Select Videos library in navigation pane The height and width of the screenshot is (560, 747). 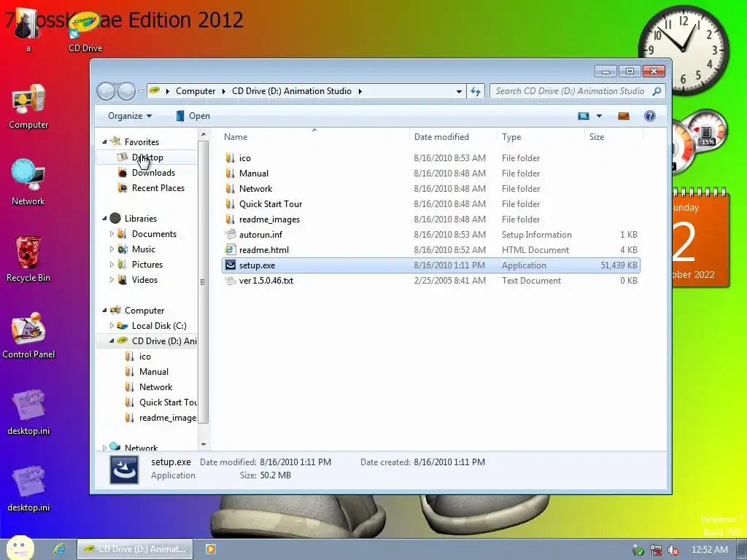pos(144,279)
